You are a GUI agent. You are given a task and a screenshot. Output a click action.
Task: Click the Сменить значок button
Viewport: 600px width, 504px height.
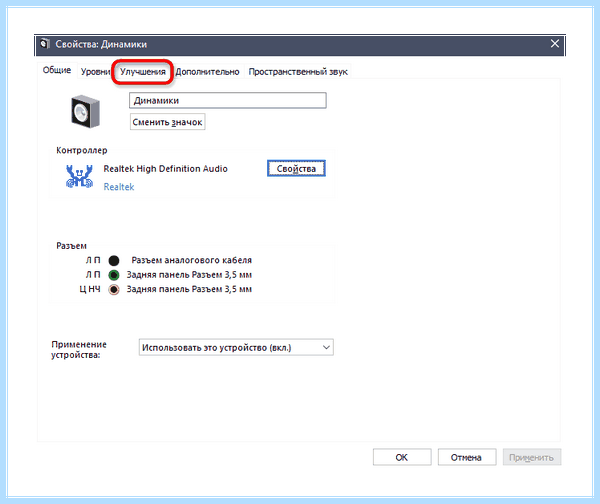pos(167,122)
